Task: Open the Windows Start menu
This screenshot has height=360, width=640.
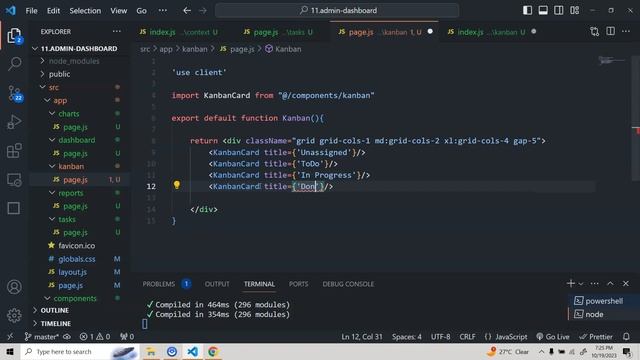Action: tap(10, 351)
